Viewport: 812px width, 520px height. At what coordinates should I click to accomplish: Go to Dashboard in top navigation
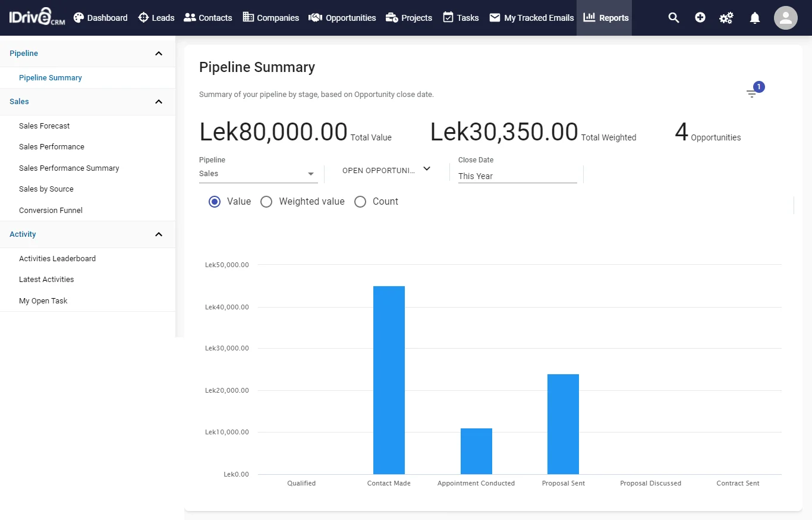[x=100, y=18]
